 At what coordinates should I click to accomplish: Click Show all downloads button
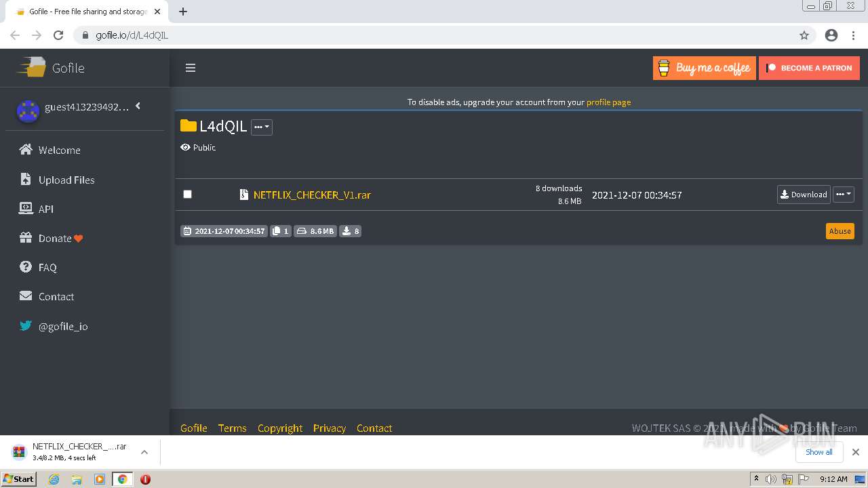coord(818,452)
